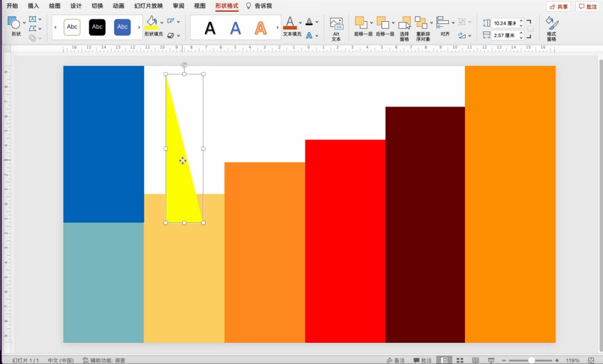Click the greyed merge shapes icon
603x364 pixels.
click(x=33, y=38)
